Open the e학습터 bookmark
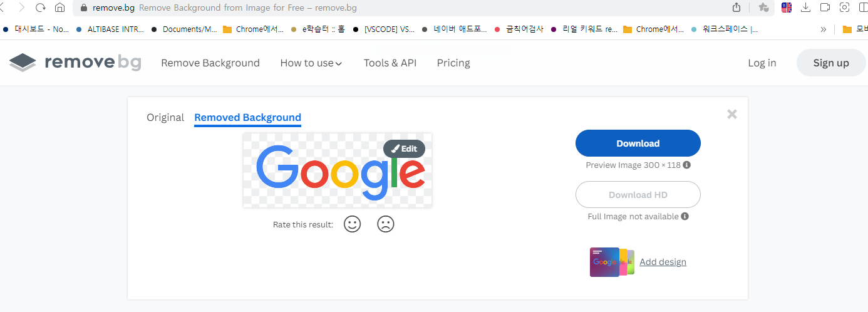The image size is (868, 312). [318, 29]
